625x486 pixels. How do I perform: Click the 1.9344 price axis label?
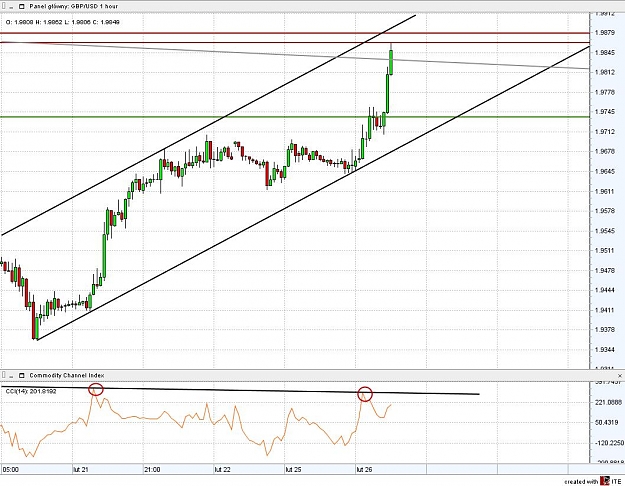pos(604,350)
